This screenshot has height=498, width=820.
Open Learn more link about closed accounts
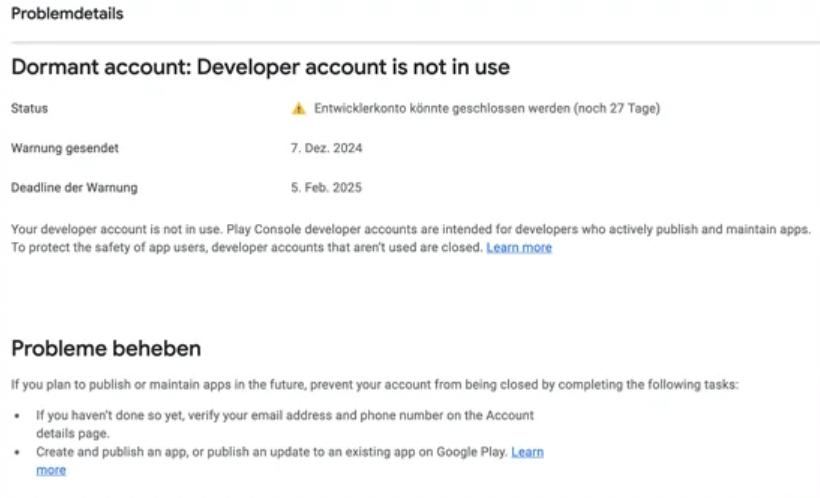(518, 247)
